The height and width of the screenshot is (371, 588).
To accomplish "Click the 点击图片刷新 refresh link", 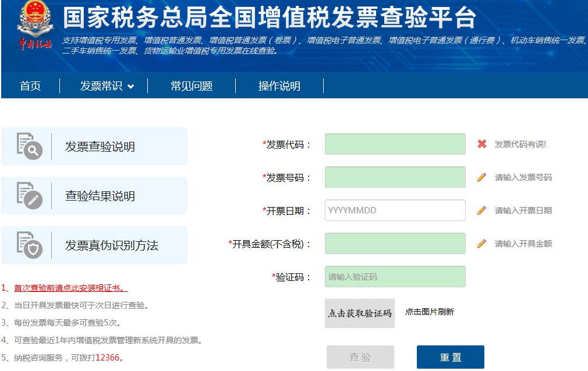I will pos(430,312).
